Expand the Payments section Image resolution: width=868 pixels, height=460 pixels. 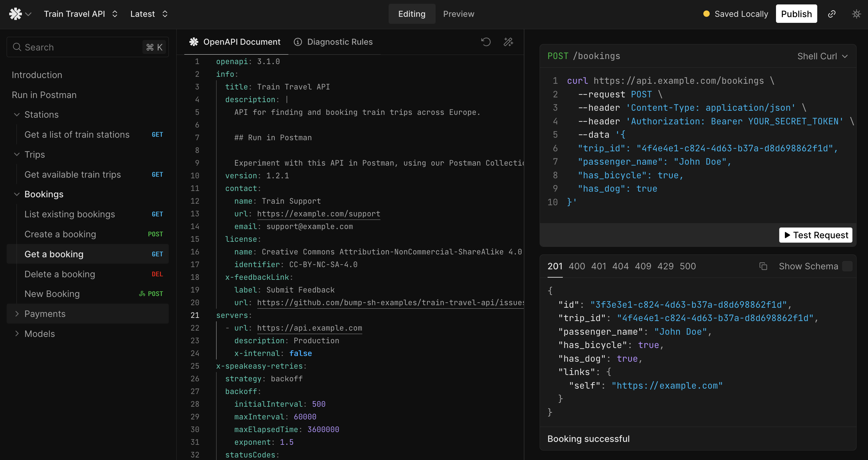pos(17,314)
